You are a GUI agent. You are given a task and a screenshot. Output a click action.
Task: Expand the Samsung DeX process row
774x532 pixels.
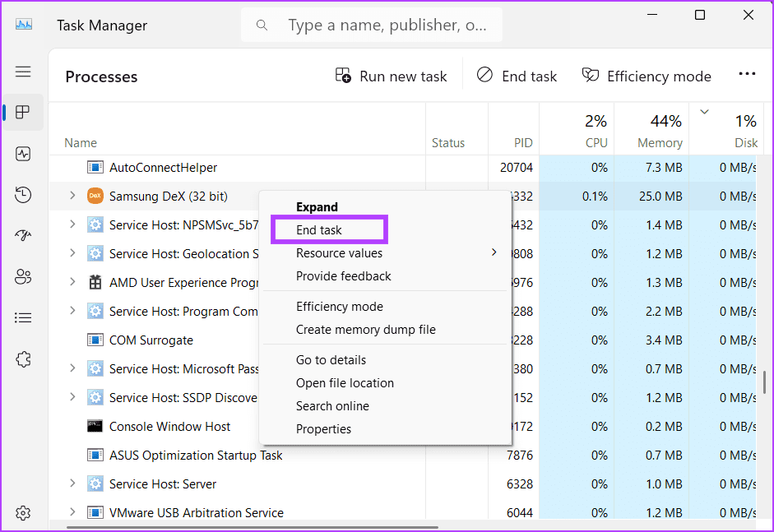click(72, 196)
